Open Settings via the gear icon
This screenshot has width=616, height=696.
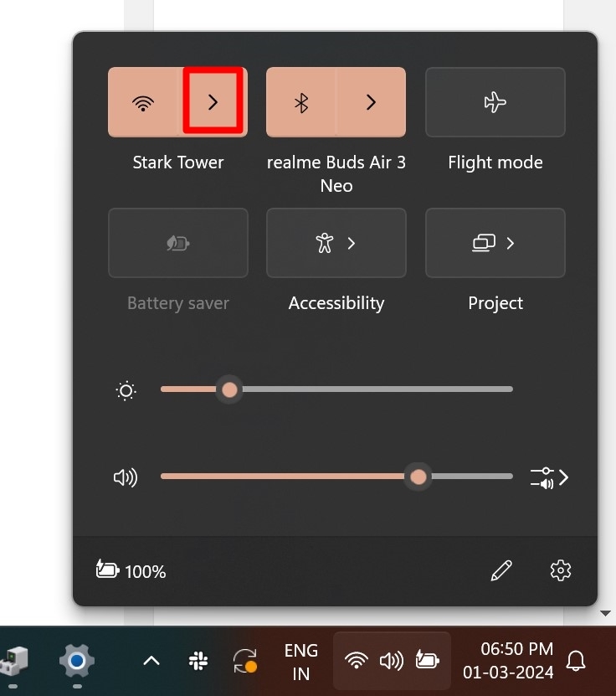point(560,570)
